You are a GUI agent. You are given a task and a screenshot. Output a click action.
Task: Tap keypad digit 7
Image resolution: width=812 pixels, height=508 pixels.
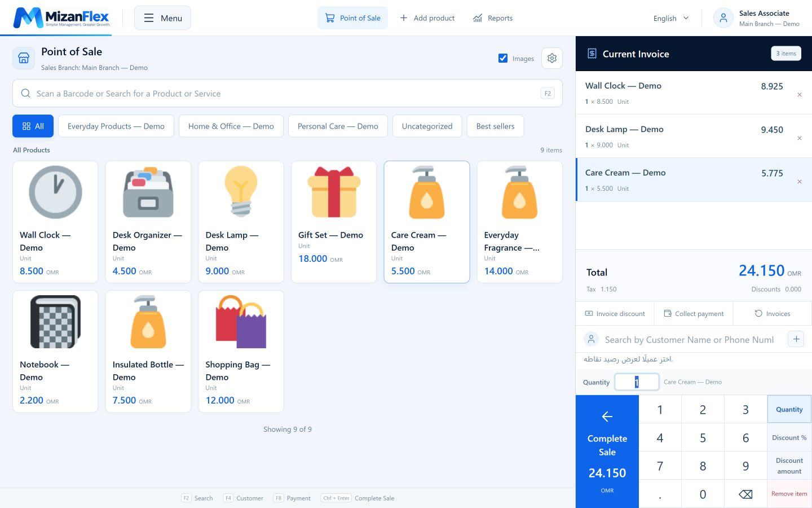click(660, 466)
